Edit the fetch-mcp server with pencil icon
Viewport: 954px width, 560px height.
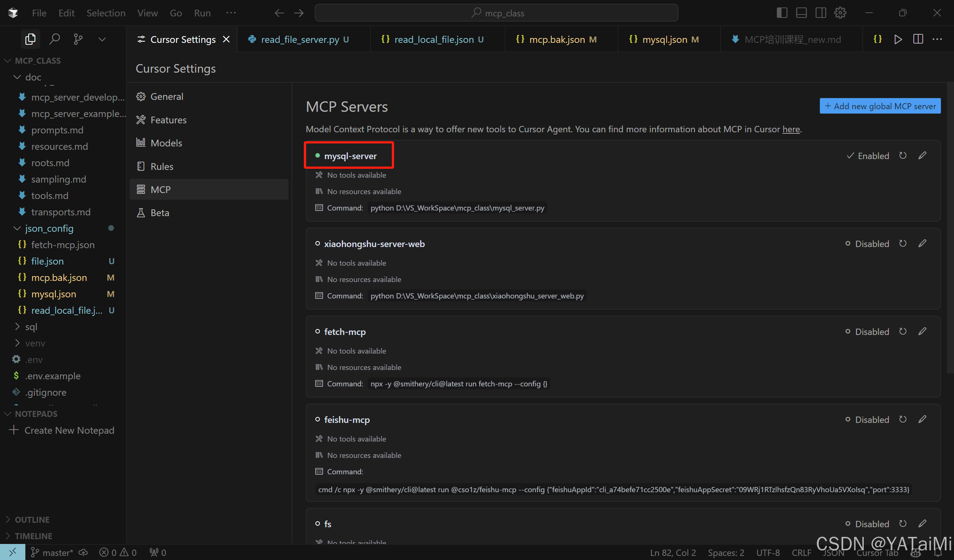click(922, 332)
